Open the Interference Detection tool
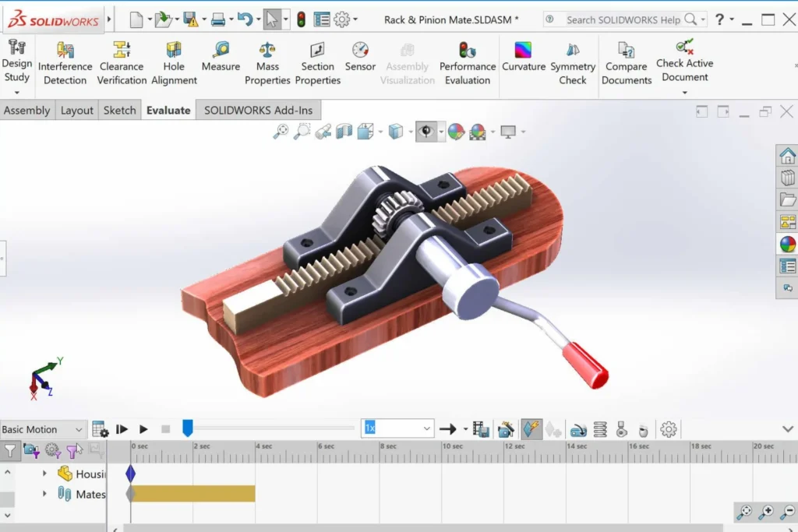 pos(65,64)
